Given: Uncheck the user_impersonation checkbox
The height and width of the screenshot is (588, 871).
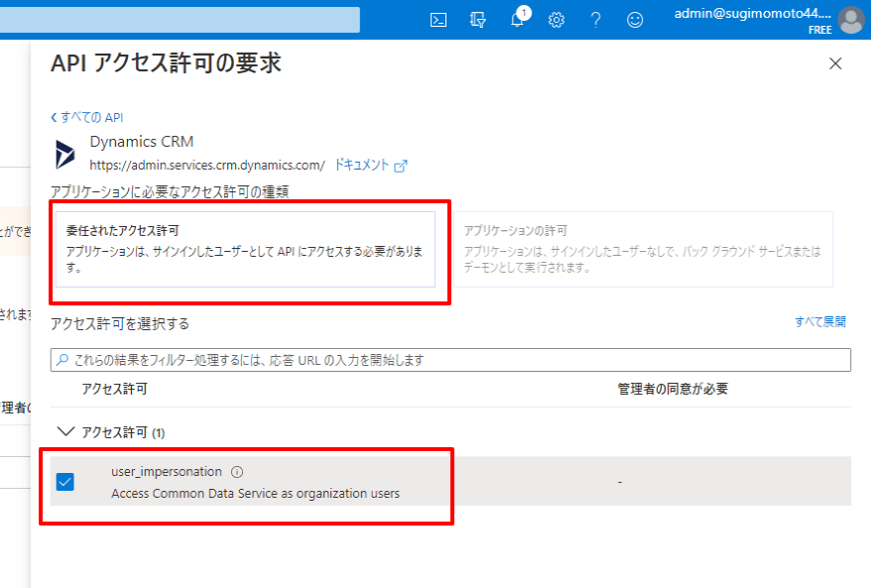Looking at the screenshot, I should 65,481.
